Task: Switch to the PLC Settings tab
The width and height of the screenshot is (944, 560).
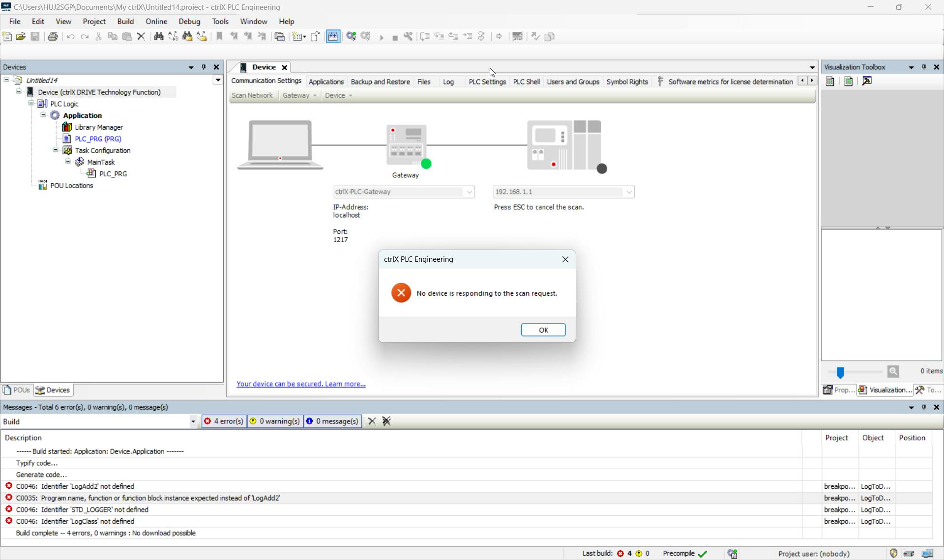Action: click(x=487, y=82)
